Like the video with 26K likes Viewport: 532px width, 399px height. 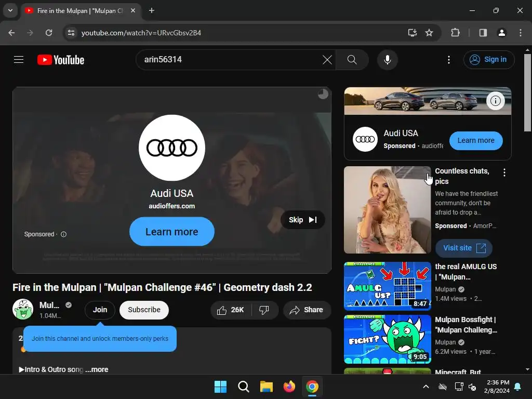coord(231,310)
